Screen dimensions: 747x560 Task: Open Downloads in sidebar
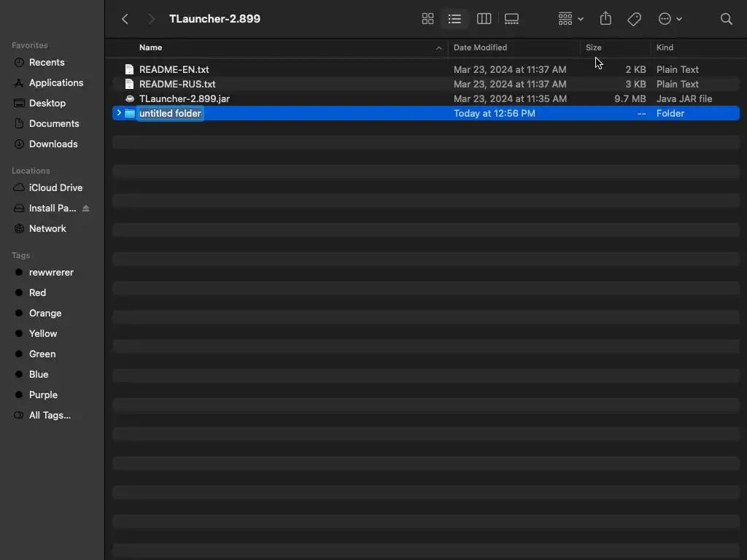tap(53, 144)
